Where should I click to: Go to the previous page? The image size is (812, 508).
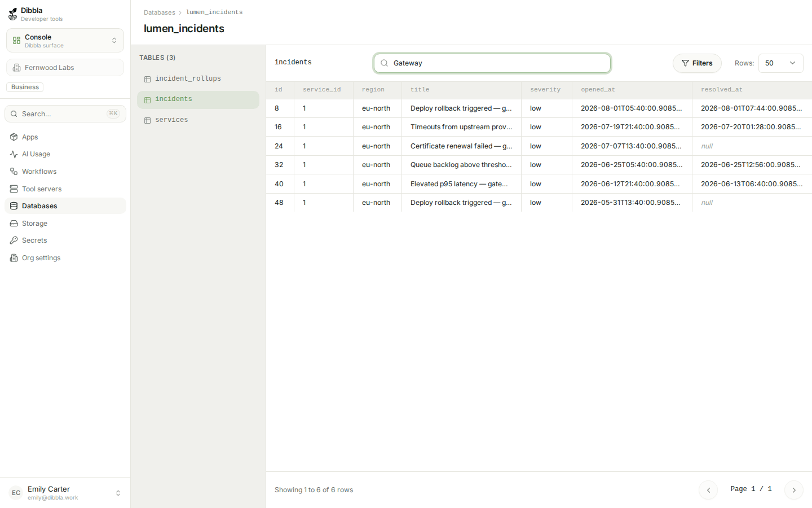click(708, 490)
